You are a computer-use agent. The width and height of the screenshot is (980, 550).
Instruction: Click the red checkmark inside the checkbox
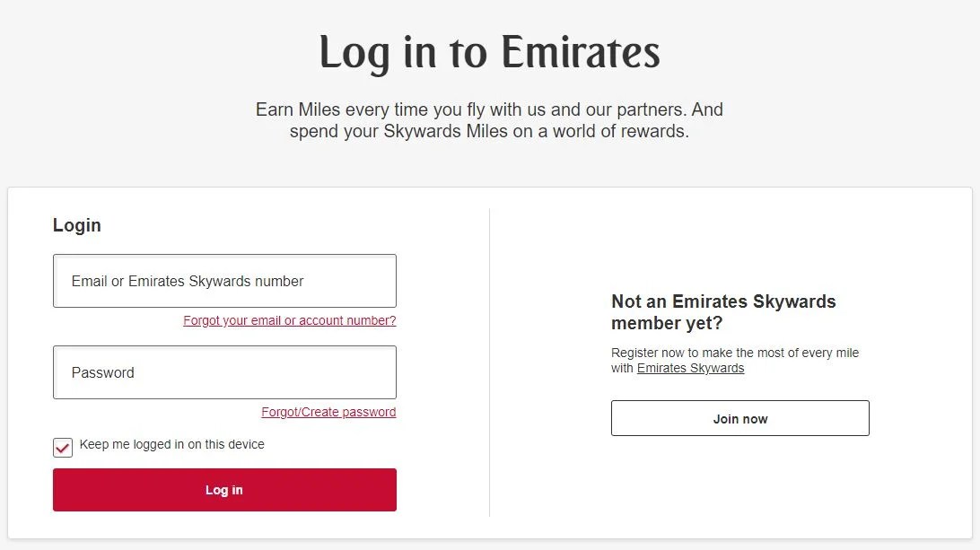(62, 447)
